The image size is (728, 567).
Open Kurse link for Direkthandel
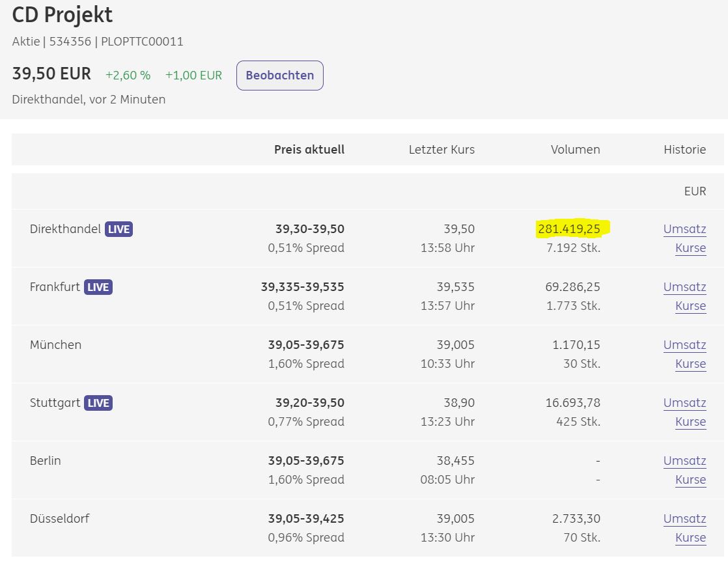click(690, 248)
